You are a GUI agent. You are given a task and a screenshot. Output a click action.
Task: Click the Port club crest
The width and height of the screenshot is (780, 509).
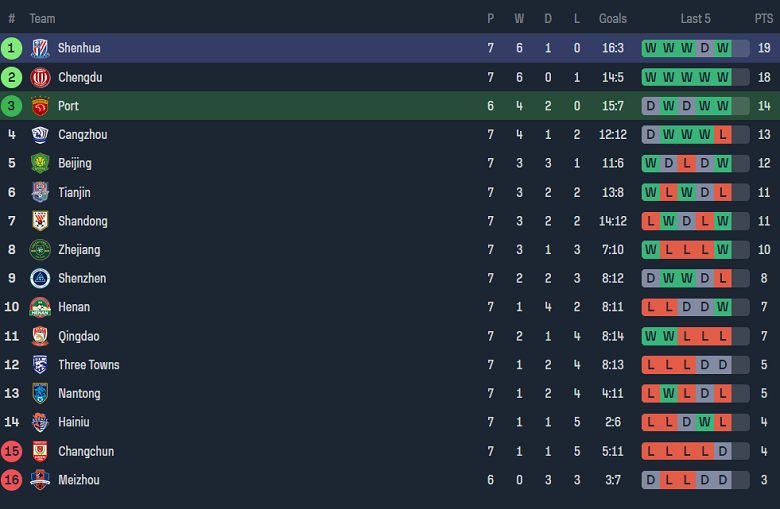pyautogui.click(x=40, y=106)
